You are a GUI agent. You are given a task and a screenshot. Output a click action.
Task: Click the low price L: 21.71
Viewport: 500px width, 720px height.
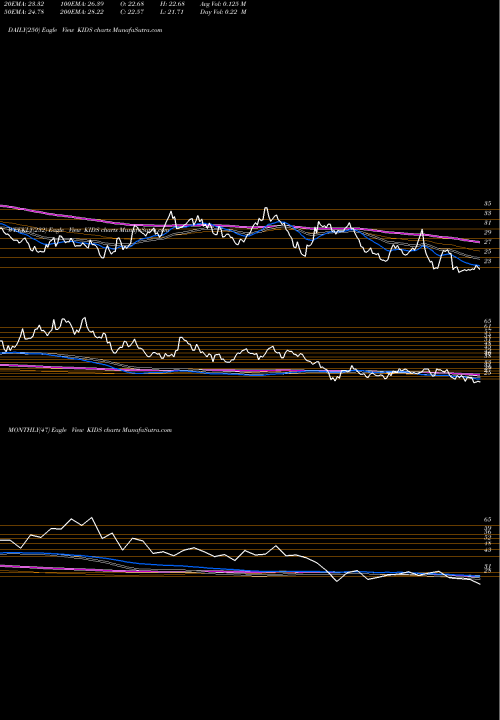[x=172, y=12]
